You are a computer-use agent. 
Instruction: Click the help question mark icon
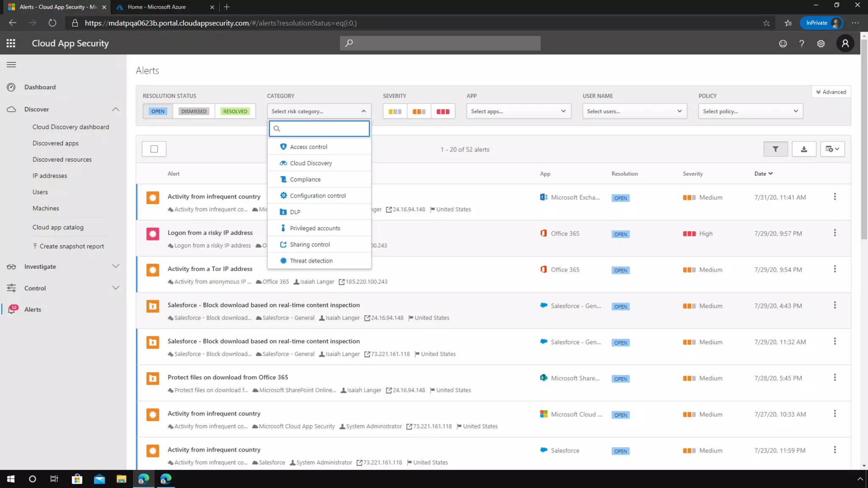click(801, 44)
